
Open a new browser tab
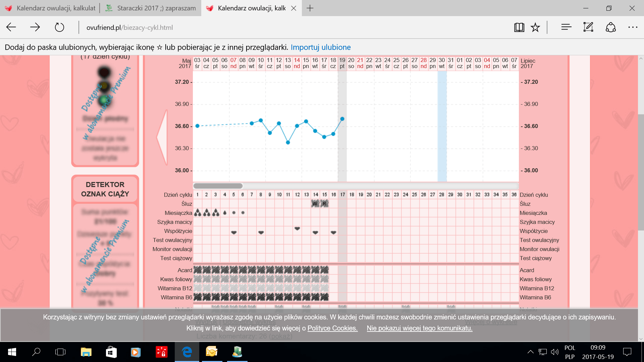[310, 8]
